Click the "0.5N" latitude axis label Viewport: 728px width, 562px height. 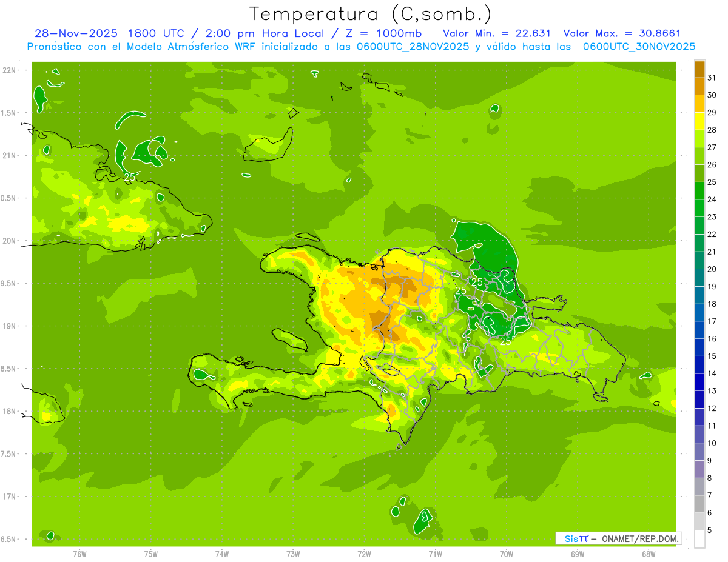click(9, 198)
